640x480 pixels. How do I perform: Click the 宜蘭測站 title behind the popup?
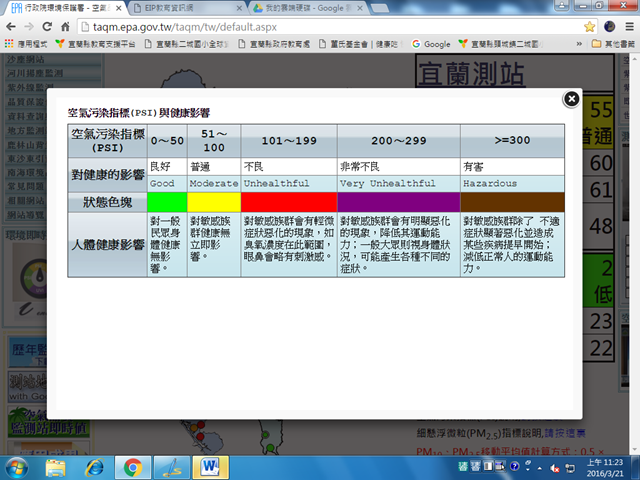point(471,74)
